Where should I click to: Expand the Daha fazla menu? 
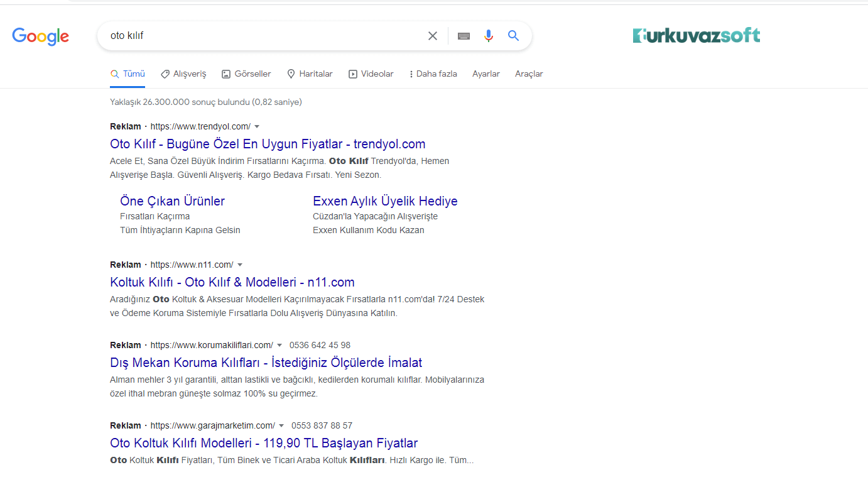click(433, 74)
